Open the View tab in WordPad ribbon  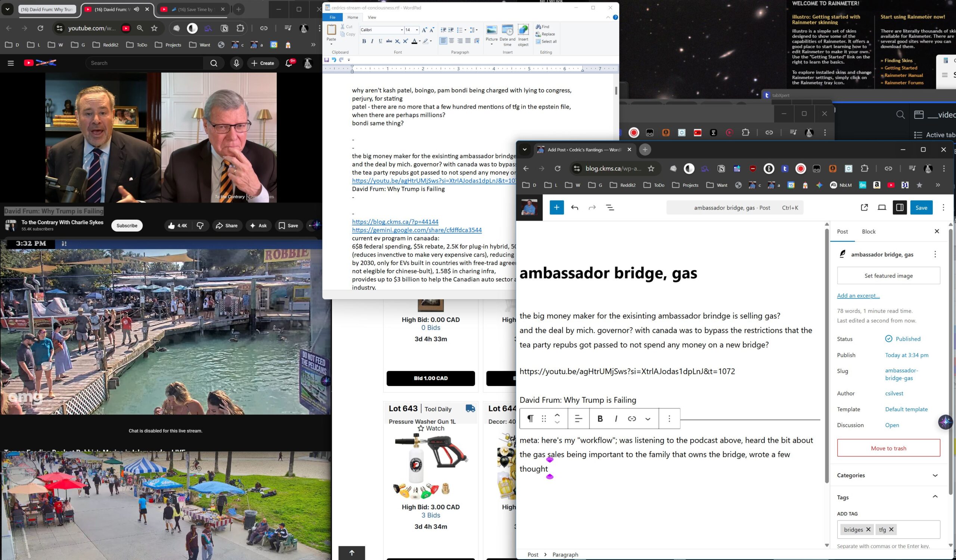(x=372, y=18)
